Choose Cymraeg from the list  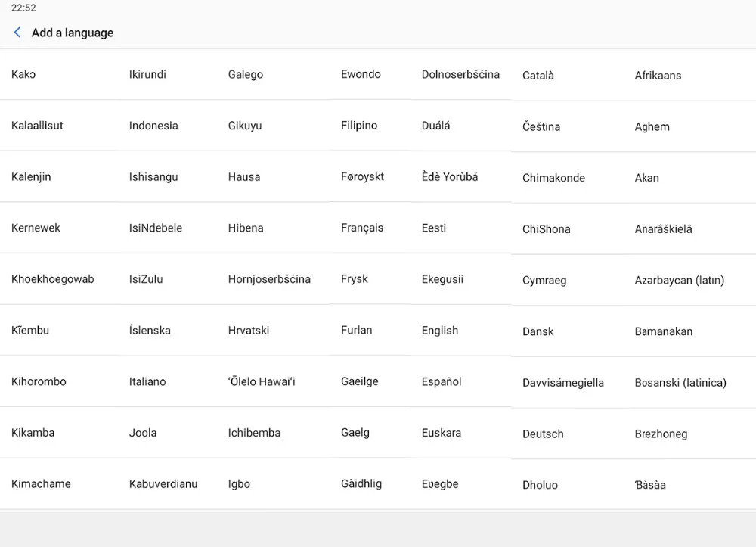544,281
